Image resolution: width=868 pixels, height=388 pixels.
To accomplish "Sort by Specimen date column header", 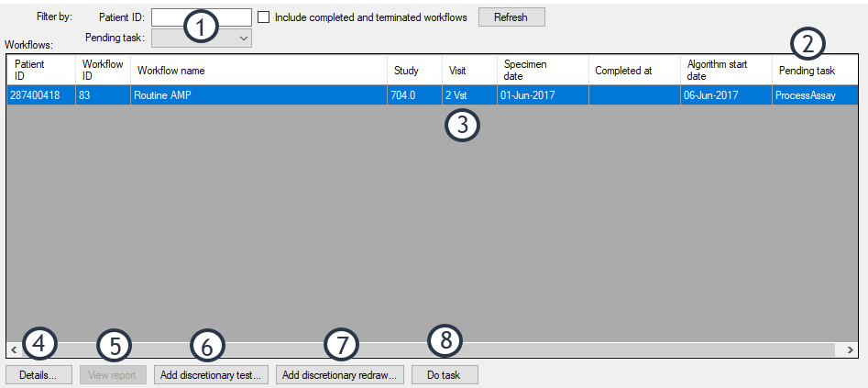I will (x=542, y=71).
